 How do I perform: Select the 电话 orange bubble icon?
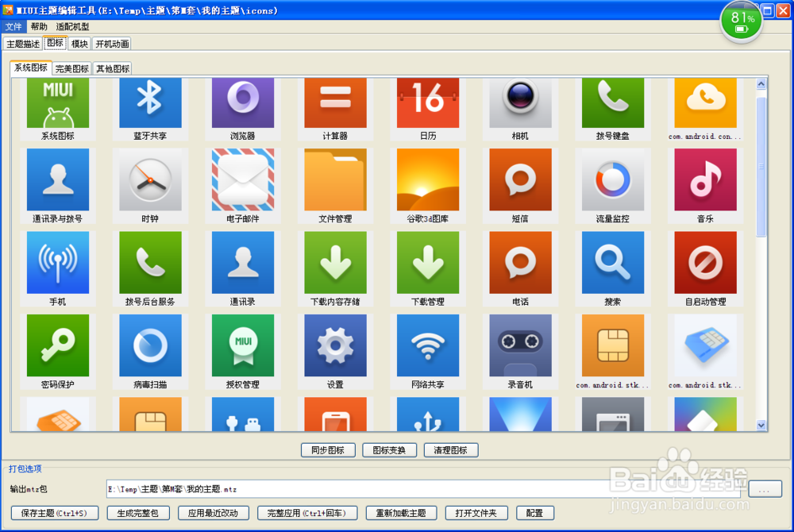tap(521, 263)
